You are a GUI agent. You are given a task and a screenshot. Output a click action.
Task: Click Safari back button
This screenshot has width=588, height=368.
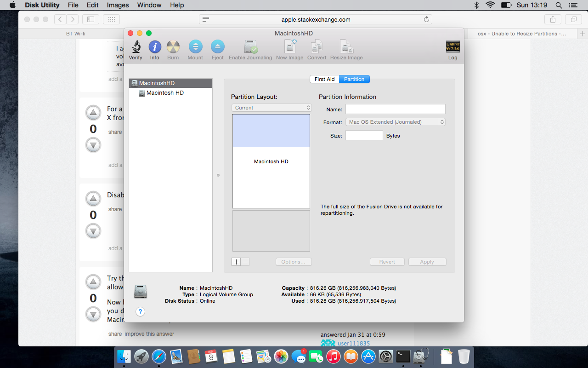pyautogui.click(x=60, y=19)
